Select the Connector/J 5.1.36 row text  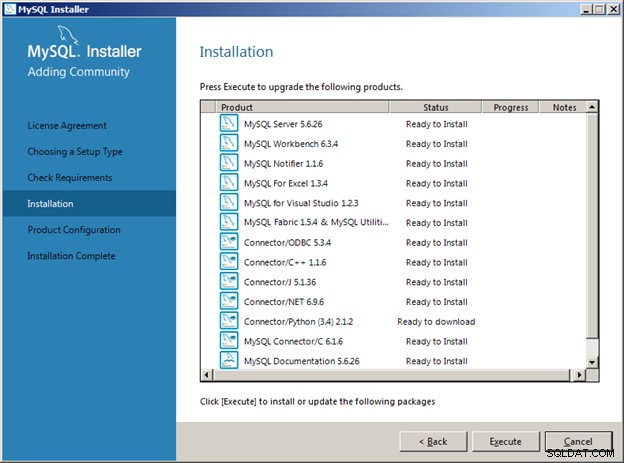(x=280, y=282)
